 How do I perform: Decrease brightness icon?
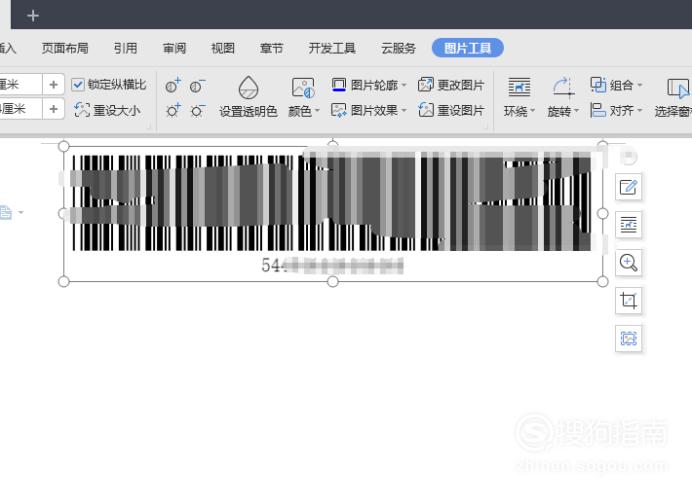[x=197, y=110]
